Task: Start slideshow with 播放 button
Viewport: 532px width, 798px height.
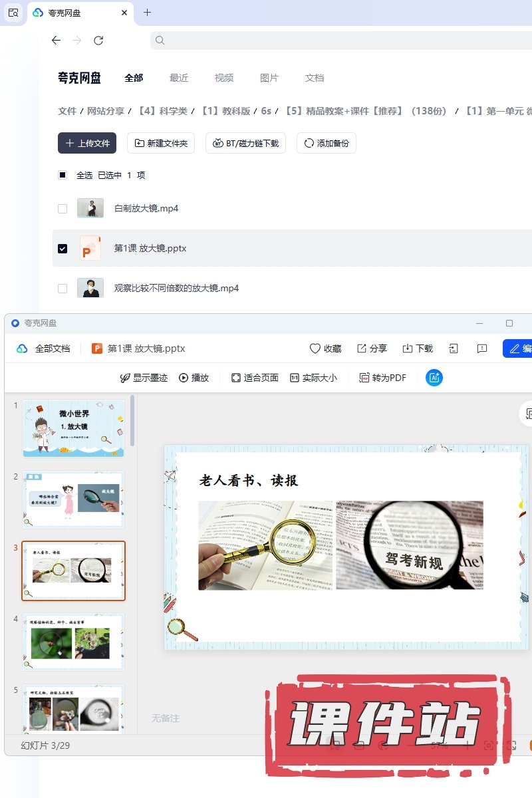Action: 194,378
